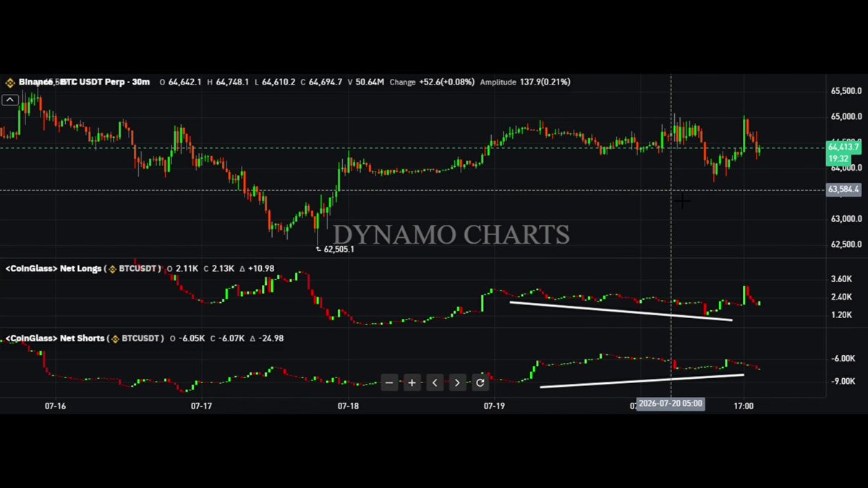The height and width of the screenshot is (488, 868).
Task: Click the 63,000.0 price axis label
Action: (846, 219)
